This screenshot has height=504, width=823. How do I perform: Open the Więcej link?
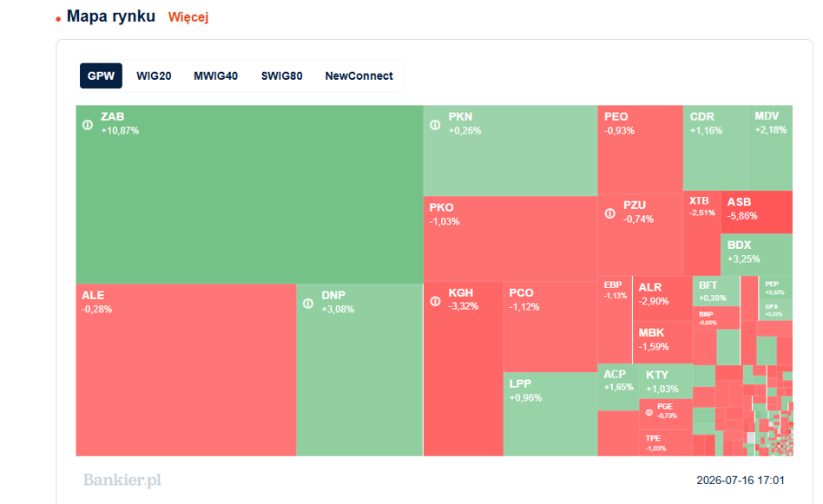point(188,17)
